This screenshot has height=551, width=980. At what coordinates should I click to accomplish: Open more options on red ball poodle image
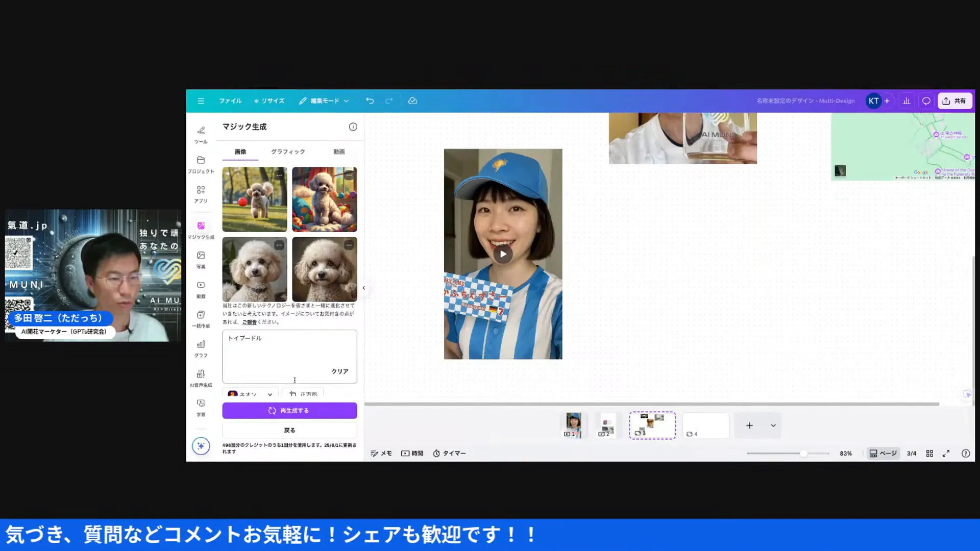coord(279,175)
